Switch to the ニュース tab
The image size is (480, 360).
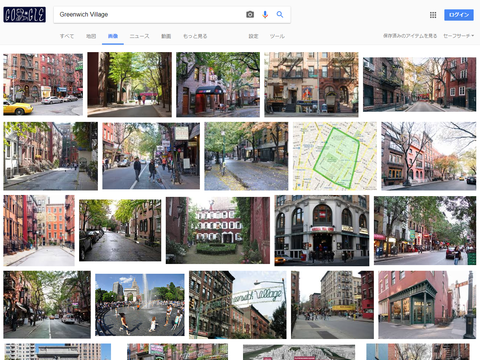[139, 36]
